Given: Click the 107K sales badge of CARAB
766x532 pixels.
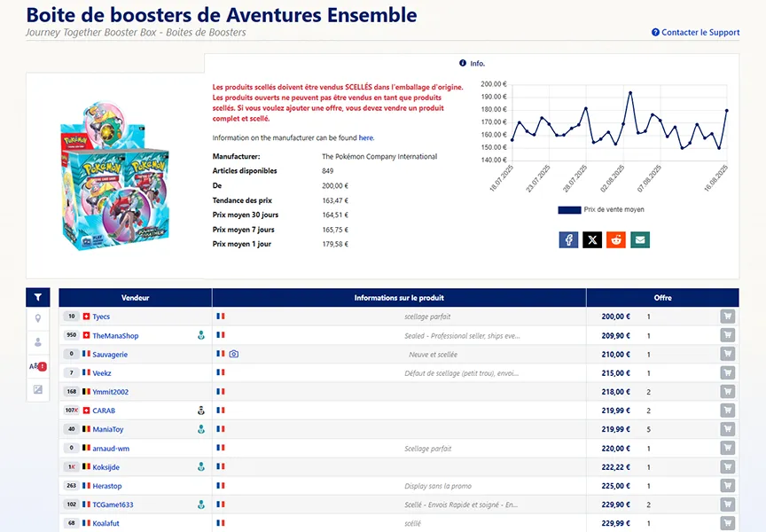Looking at the screenshot, I should [x=71, y=411].
